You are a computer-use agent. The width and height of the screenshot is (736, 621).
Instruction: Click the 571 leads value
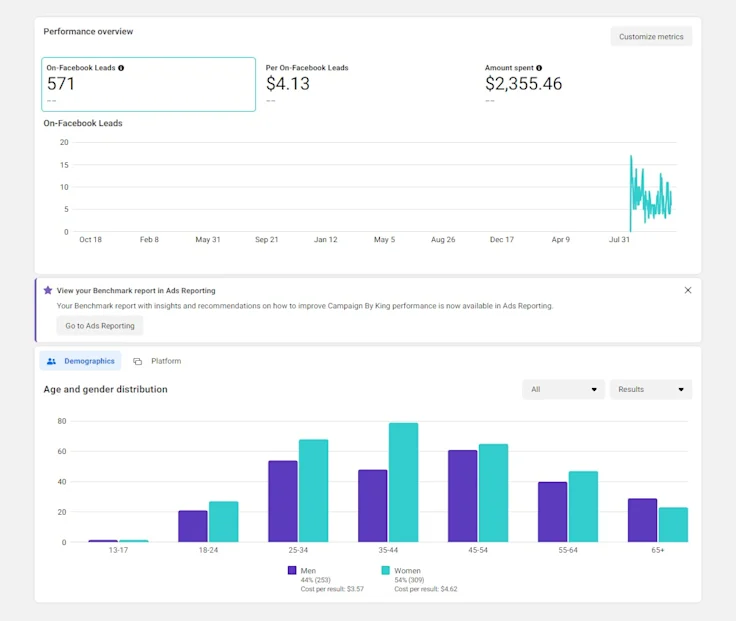pos(61,84)
